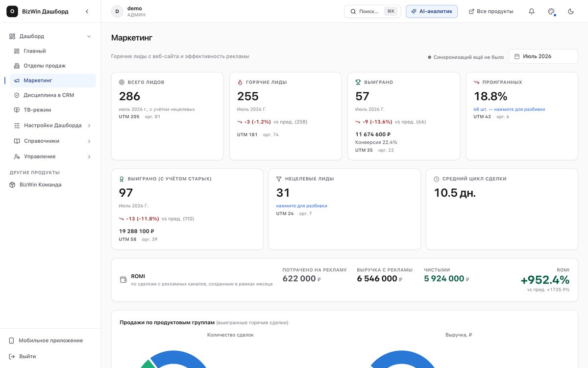Screen dimensions: 588x368
Task: Click the user-gear icon beside Управление
Action: tap(17, 157)
